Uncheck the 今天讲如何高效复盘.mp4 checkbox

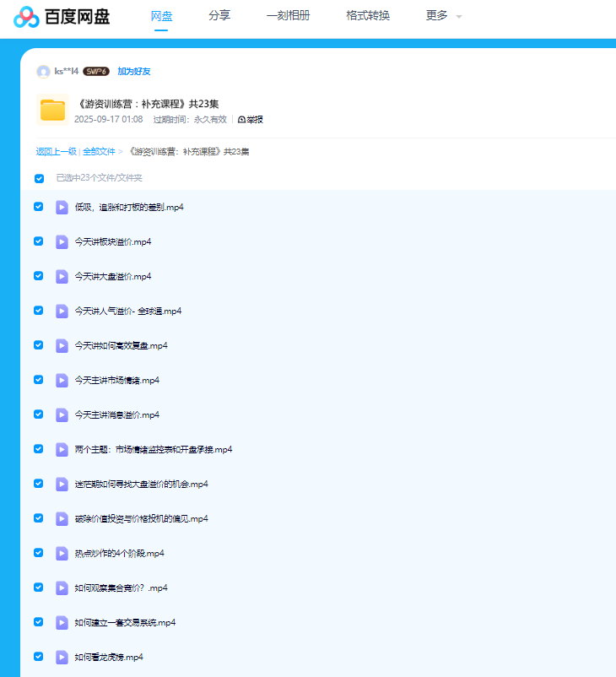click(x=39, y=345)
